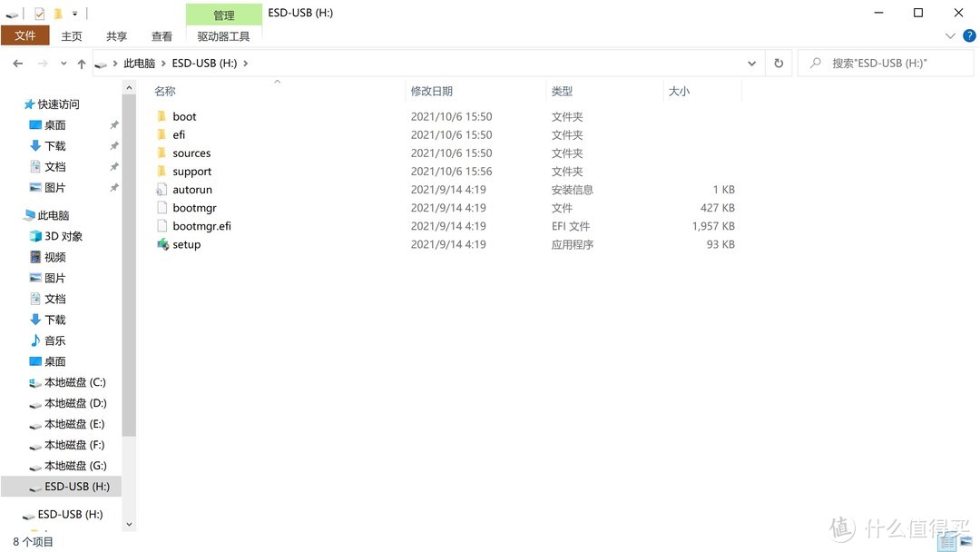Viewport: 980px width, 552px height.
Task: Open the address bar history dropdown
Action: [751, 63]
